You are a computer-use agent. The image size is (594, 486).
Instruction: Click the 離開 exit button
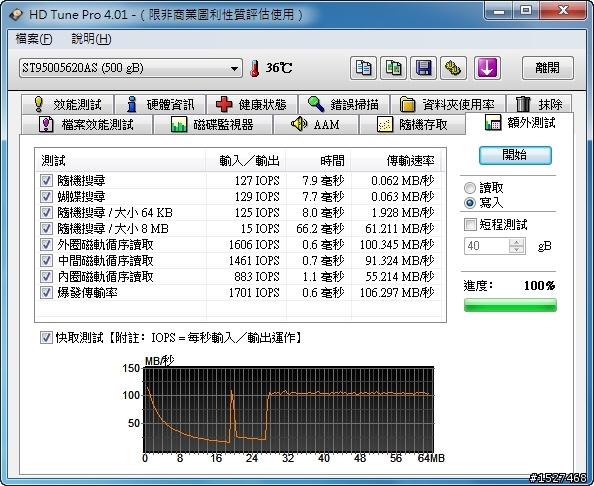(547, 68)
